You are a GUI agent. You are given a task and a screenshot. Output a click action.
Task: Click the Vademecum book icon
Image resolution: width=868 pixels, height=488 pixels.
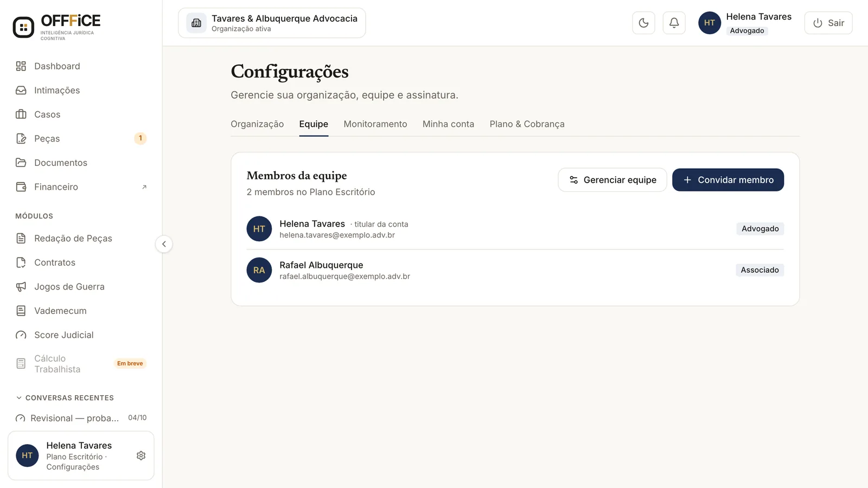[x=21, y=311]
